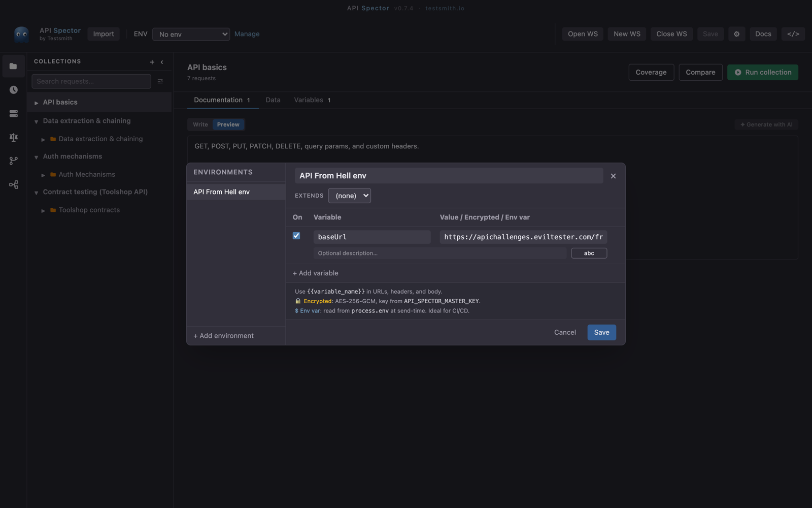Open the git branch sidebar icon
This screenshot has height=508, width=812.
[14, 161]
